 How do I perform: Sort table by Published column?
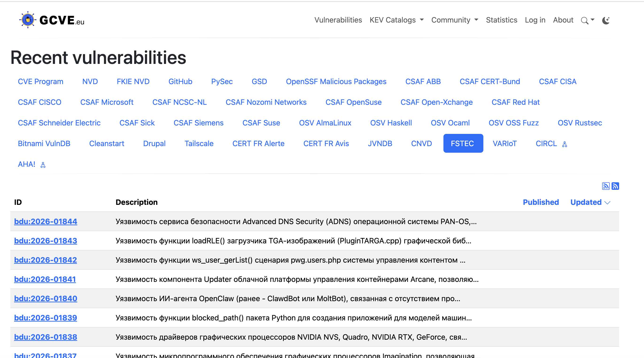point(541,202)
